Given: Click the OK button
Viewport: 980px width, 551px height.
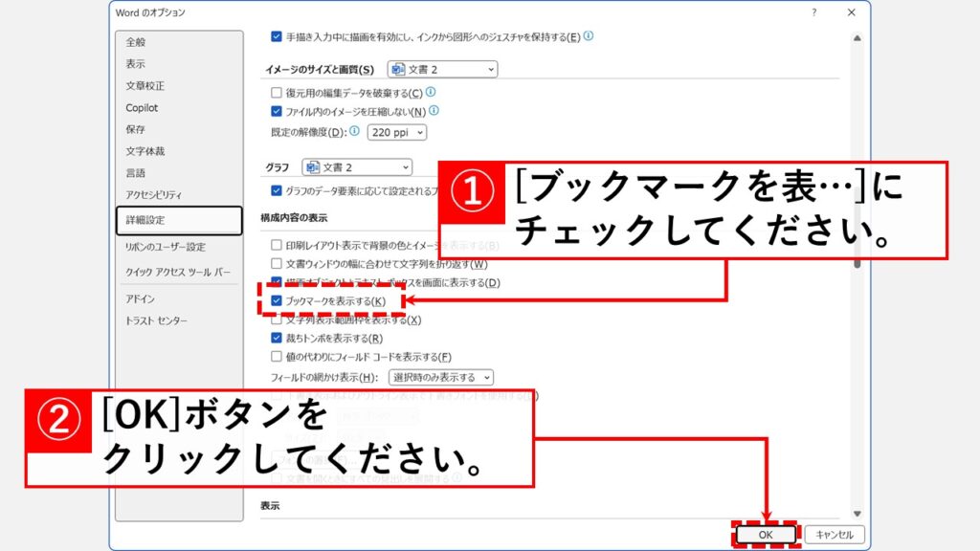Looking at the screenshot, I should 766,535.
